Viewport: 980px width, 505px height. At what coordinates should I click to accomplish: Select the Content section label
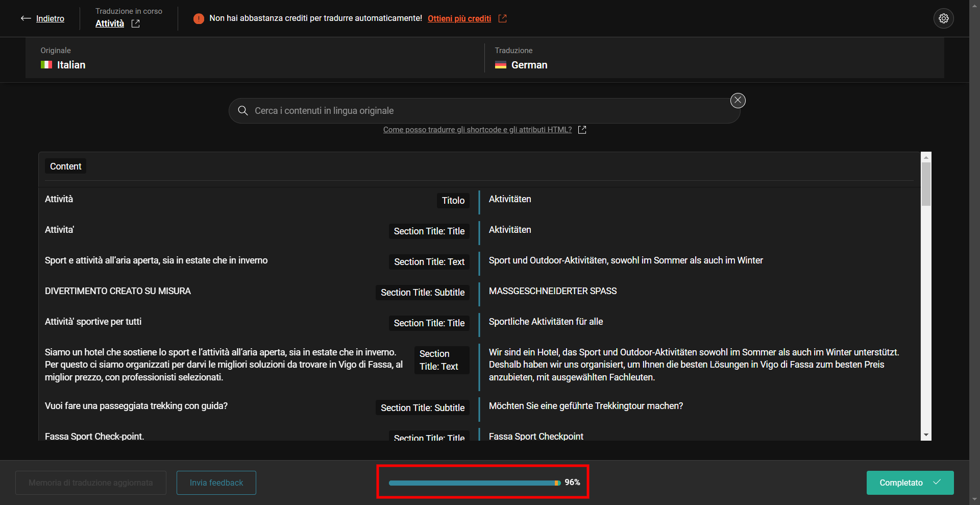[65, 166]
